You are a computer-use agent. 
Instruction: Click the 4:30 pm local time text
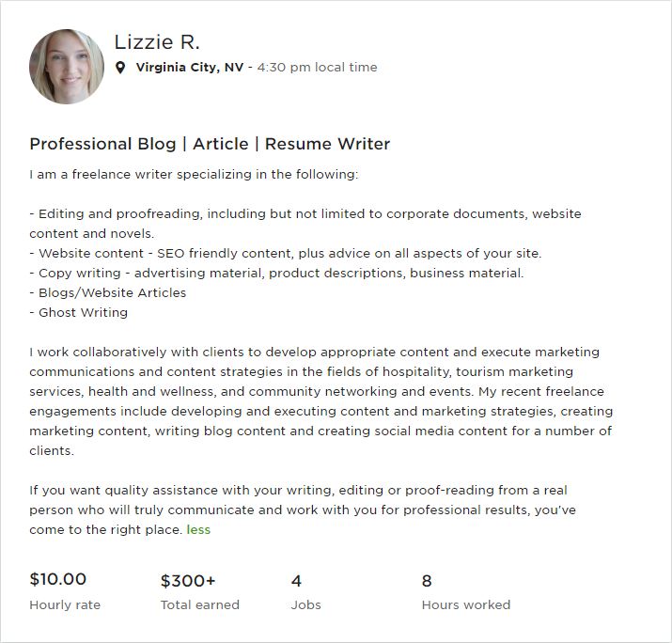coord(317,68)
